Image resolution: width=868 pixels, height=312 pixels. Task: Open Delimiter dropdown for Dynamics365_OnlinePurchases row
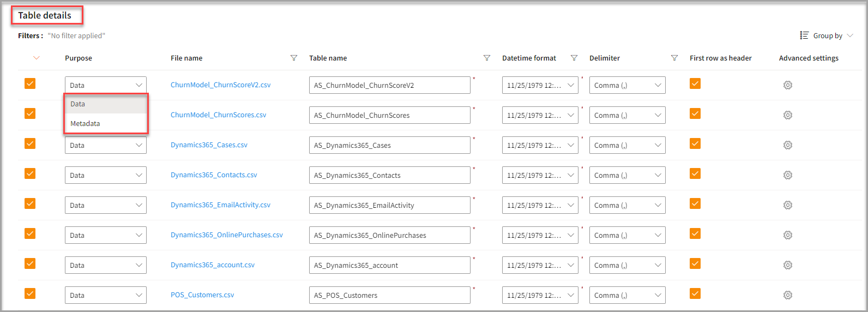[627, 235]
